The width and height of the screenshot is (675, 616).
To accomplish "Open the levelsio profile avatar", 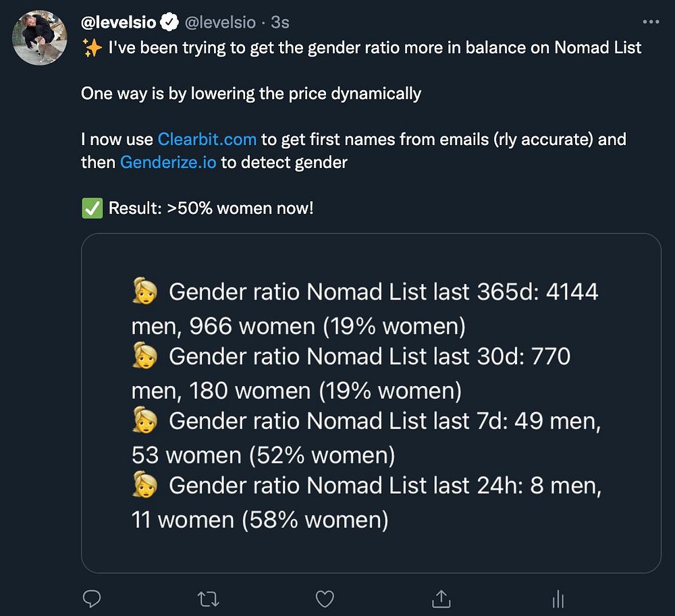I will tap(40, 38).
